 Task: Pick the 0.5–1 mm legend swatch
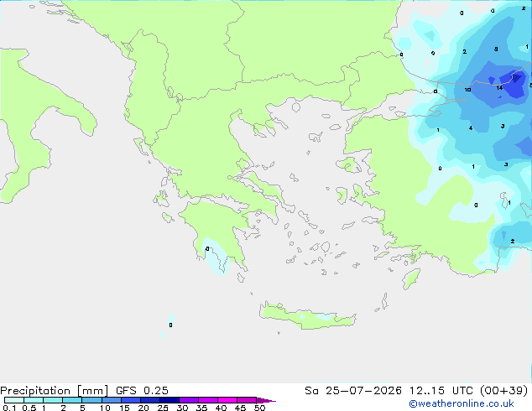click(34, 400)
